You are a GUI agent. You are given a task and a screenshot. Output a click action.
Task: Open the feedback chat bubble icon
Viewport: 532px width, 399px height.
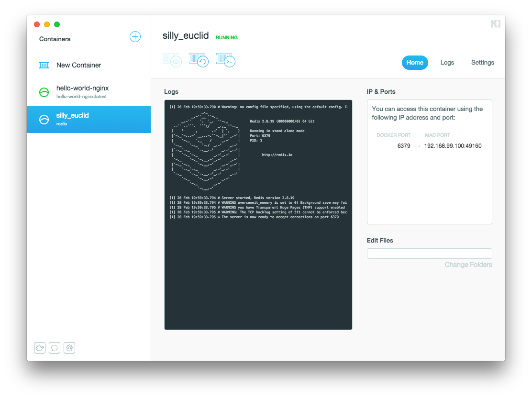coord(55,348)
